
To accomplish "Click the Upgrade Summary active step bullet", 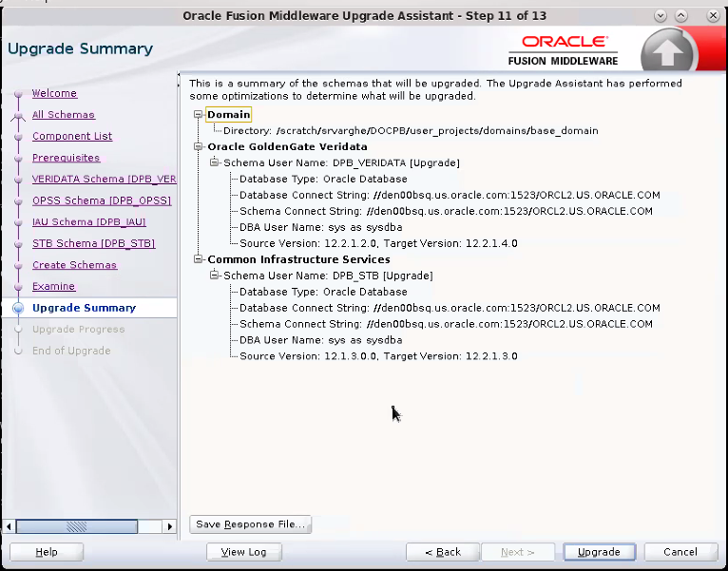I will click(19, 308).
